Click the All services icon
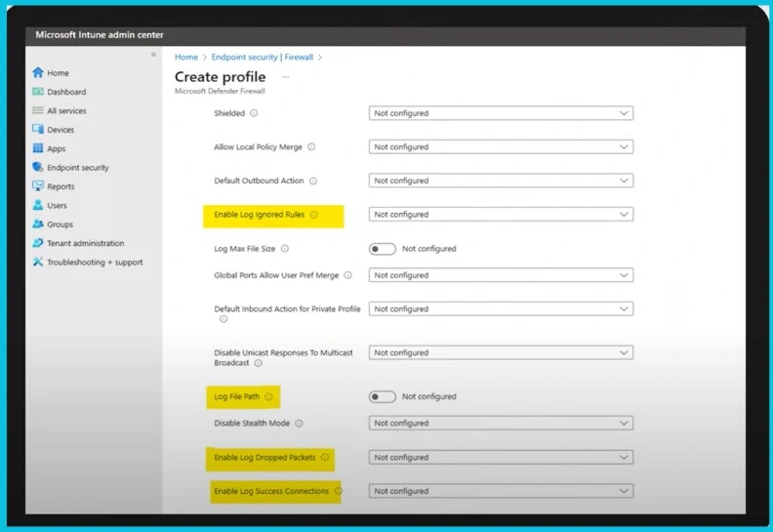Image resolution: width=773 pixels, height=532 pixels. click(x=38, y=110)
